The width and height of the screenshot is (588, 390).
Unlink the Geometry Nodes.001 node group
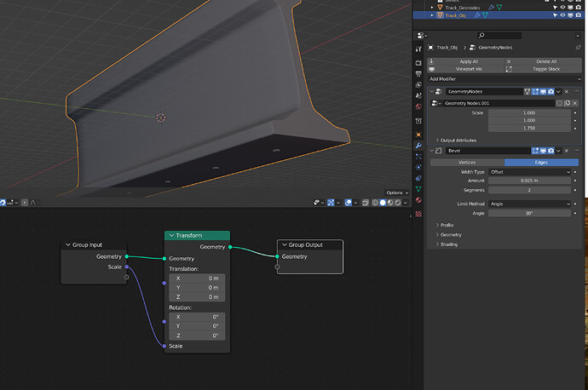pyautogui.click(x=575, y=103)
